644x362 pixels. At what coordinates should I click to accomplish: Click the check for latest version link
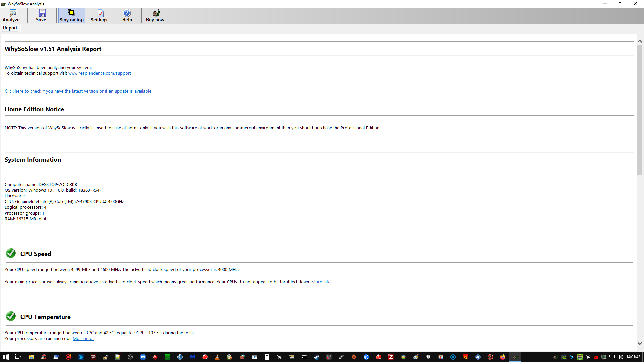point(78,91)
